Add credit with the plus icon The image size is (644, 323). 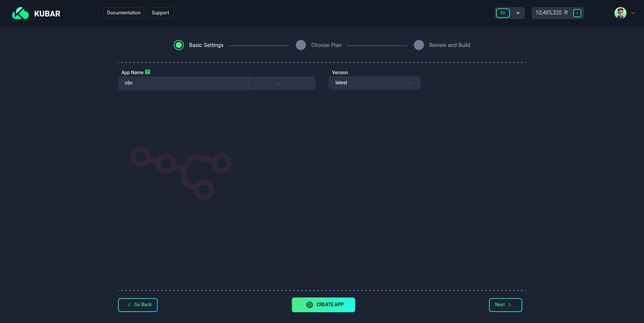click(577, 13)
